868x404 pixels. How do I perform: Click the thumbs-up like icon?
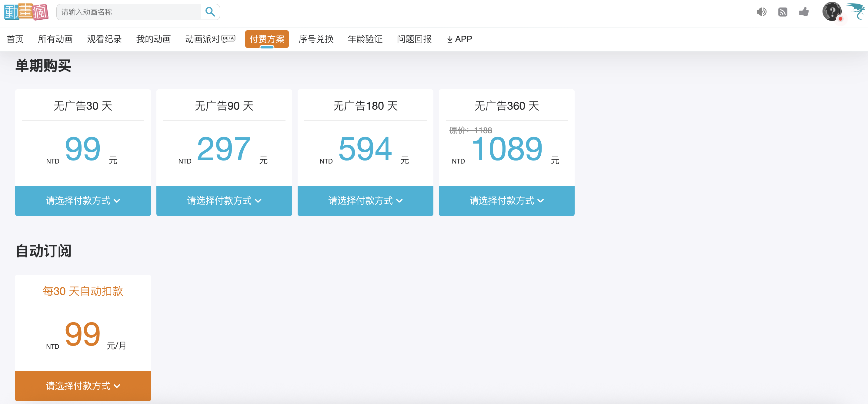pyautogui.click(x=804, y=12)
